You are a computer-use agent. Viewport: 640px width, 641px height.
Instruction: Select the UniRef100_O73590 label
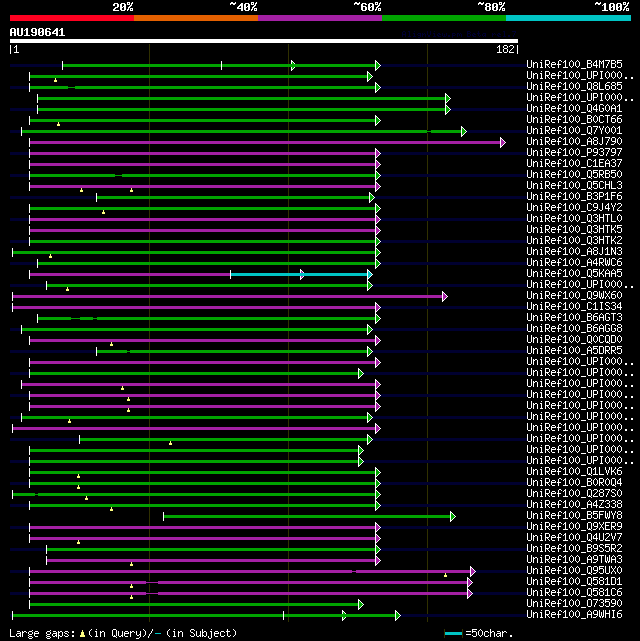pyautogui.click(x=574, y=604)
